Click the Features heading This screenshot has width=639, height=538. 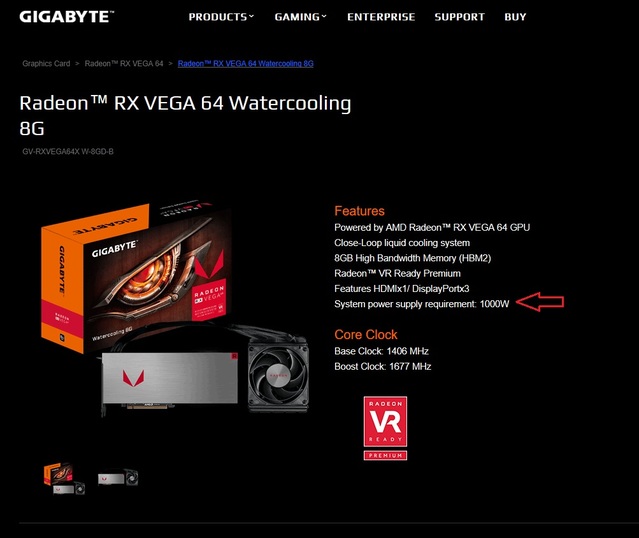(x=359, y=211)
